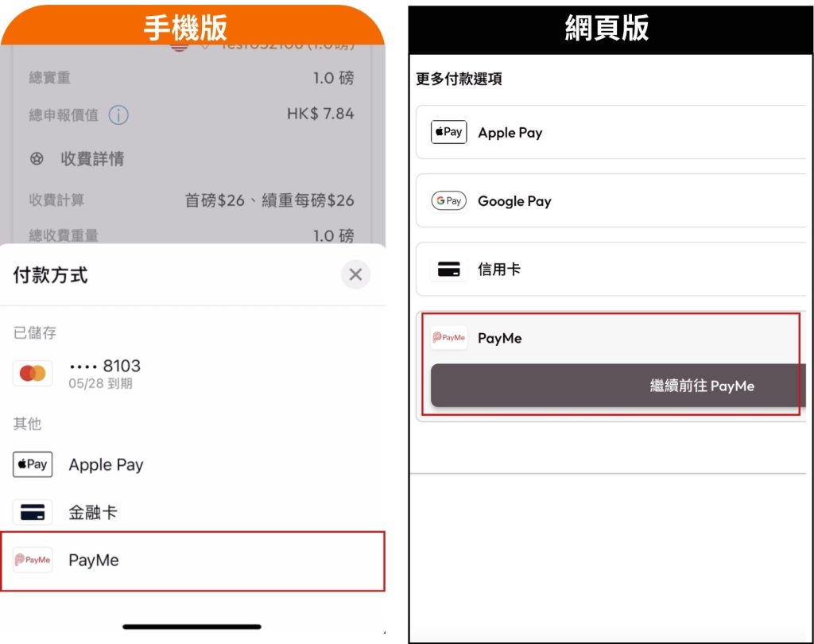Tap PayMe logo in mobile payment sheet
Screen dimensions: 814x644
click(33, 561)
